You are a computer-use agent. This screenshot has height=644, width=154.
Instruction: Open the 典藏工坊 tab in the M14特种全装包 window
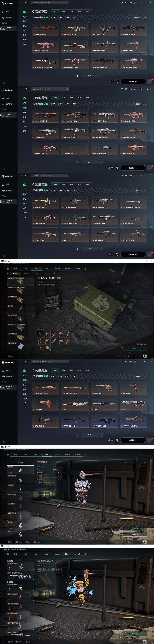[57, 269]
